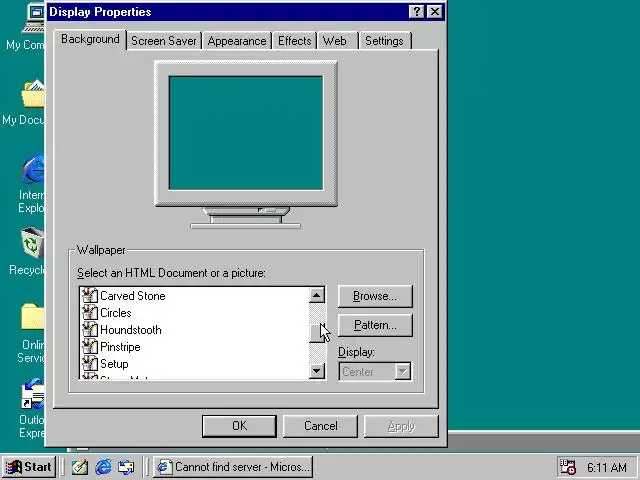
Task: Open the Display dropdown arrow
Action: click(402, 371)
